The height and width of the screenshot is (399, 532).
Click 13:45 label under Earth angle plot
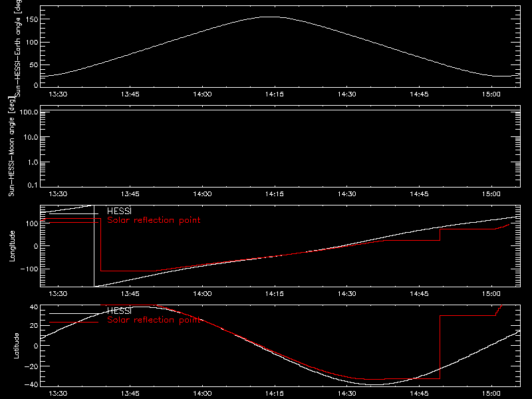point(130,94)
